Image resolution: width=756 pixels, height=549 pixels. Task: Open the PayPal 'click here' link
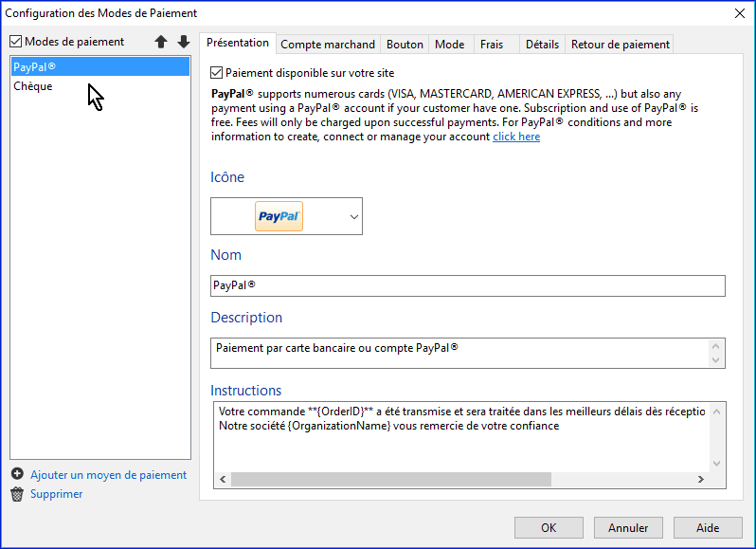tap(516, 137)
